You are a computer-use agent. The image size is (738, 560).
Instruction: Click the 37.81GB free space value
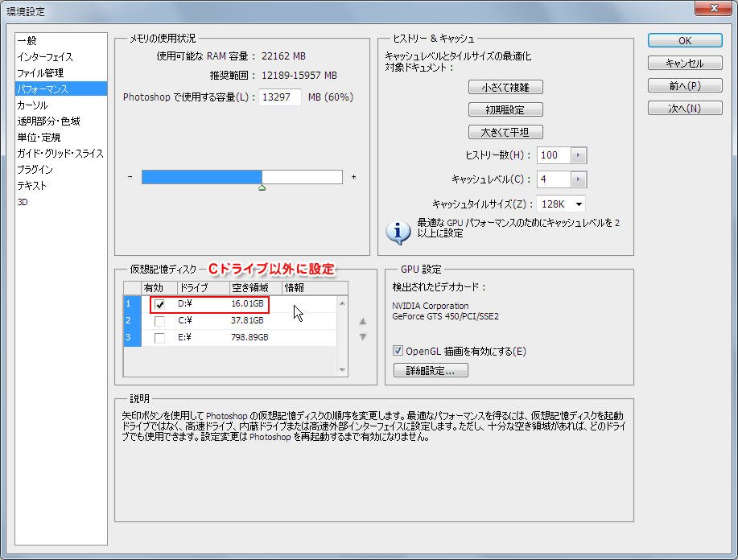click(248, 321)
